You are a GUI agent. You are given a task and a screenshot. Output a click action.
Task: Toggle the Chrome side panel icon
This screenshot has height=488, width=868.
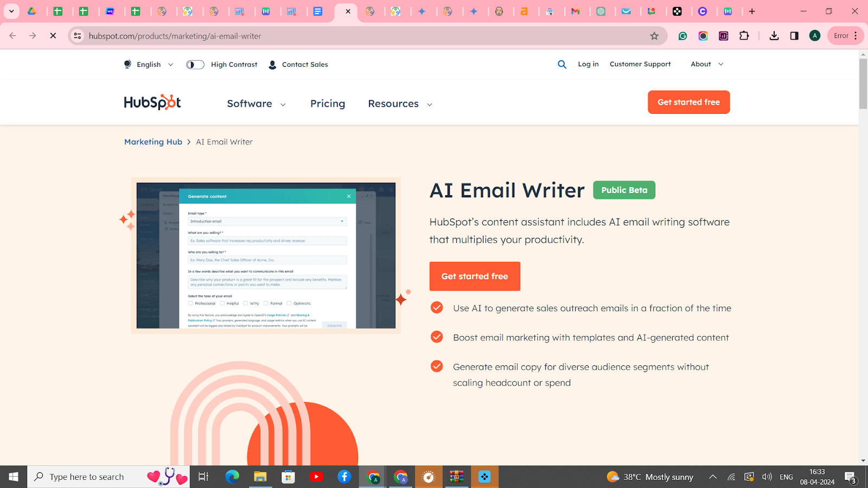(794, 36)
